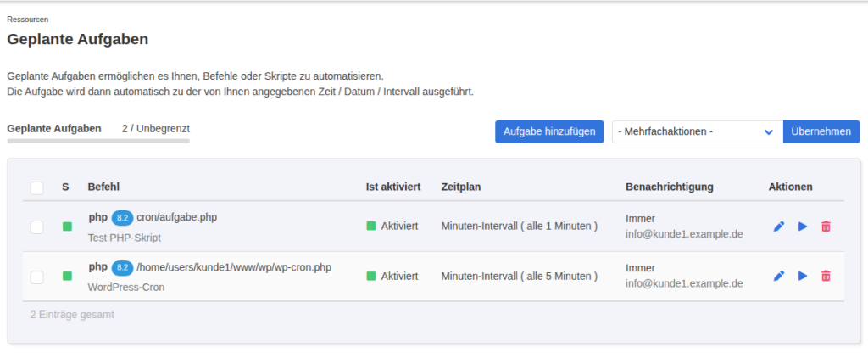Click the 2 Einträge gesamt footer text
The image size is (868, 358).
coord(72,315)
